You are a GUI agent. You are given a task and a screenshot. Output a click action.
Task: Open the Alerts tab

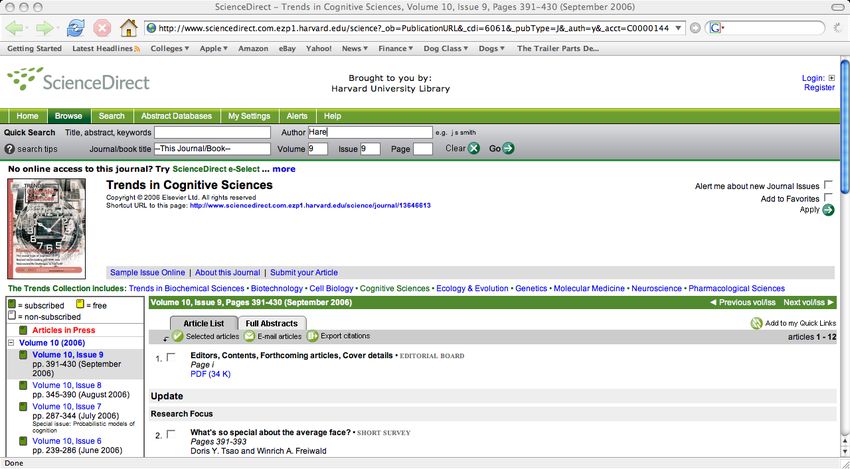click(x=297, y=116)
